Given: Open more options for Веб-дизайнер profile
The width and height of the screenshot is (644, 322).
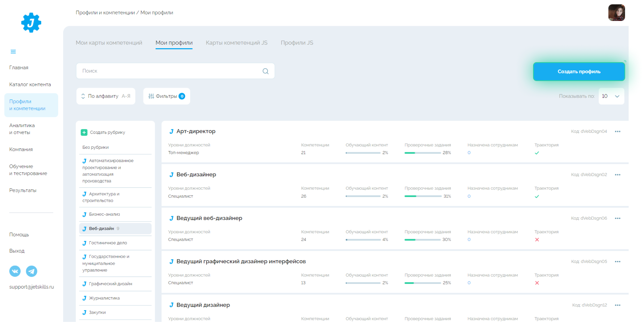Looking at the screenshot, I should [617, 175].
